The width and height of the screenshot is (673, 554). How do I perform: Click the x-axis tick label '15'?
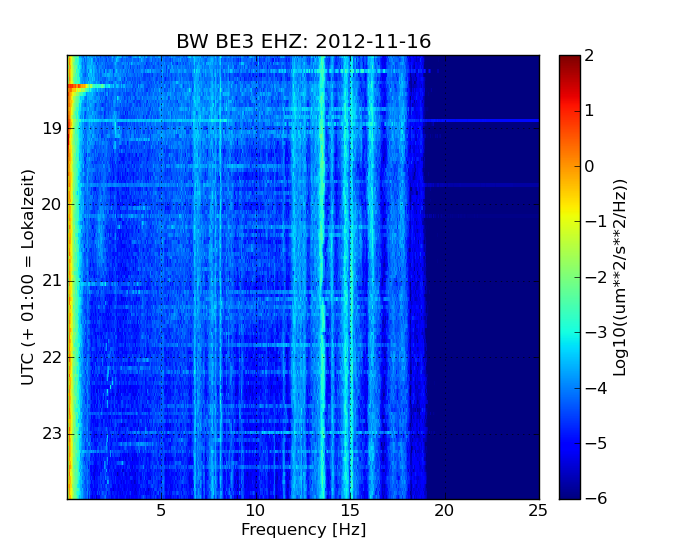tap(350, 511)
